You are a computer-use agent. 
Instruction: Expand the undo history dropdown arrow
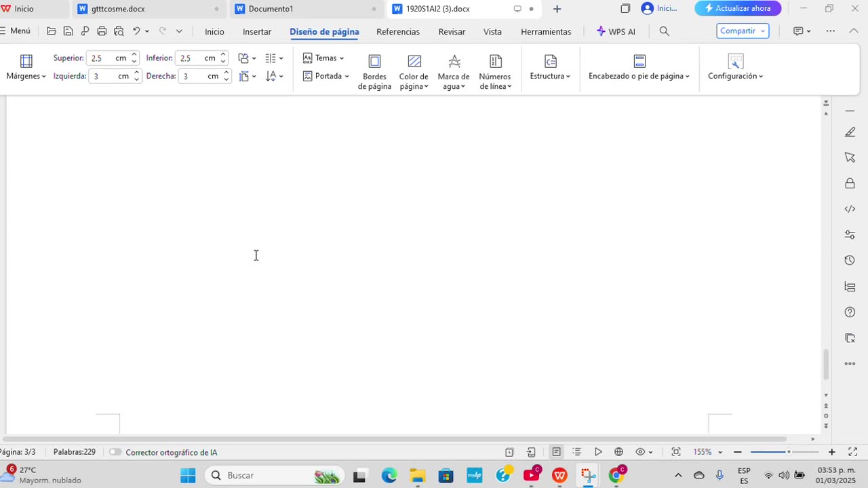pyautogui.click(x=147, y=31)
